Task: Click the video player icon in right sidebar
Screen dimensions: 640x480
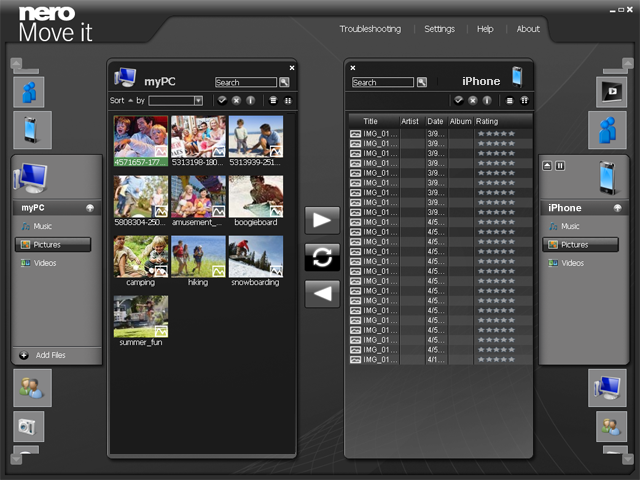Action: pos(611,91)
